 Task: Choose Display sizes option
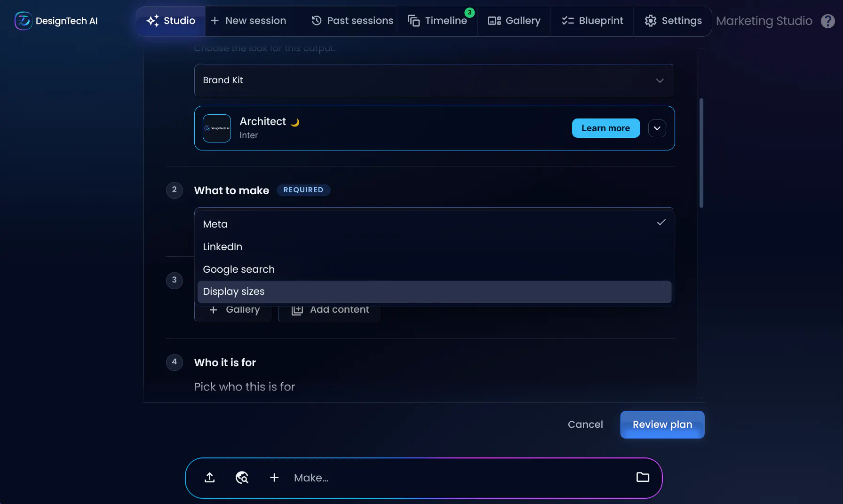click(434, 291)
